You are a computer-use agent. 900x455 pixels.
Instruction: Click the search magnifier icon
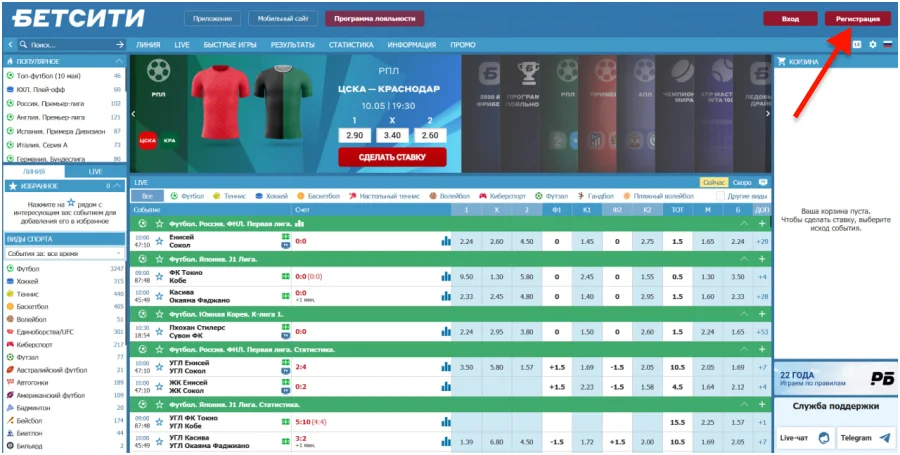pyautogui.click(x=23, y=44)
